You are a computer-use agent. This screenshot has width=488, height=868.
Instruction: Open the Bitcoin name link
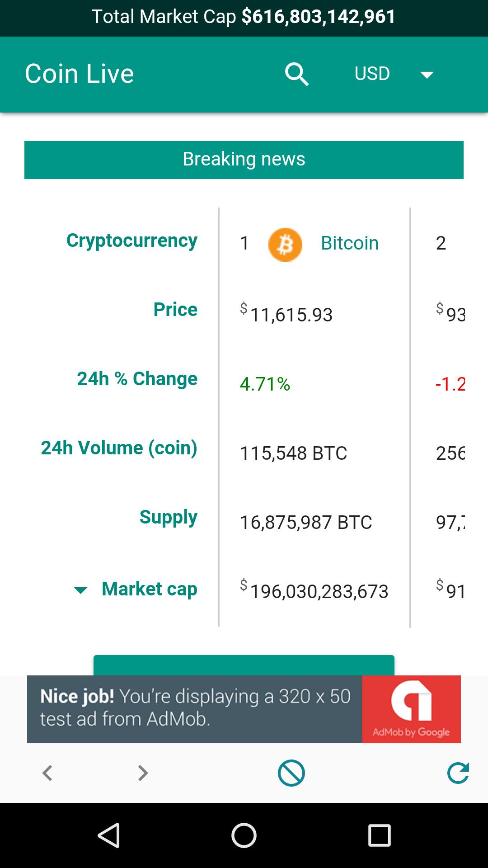pyautogui.click(x=350, y=243)
